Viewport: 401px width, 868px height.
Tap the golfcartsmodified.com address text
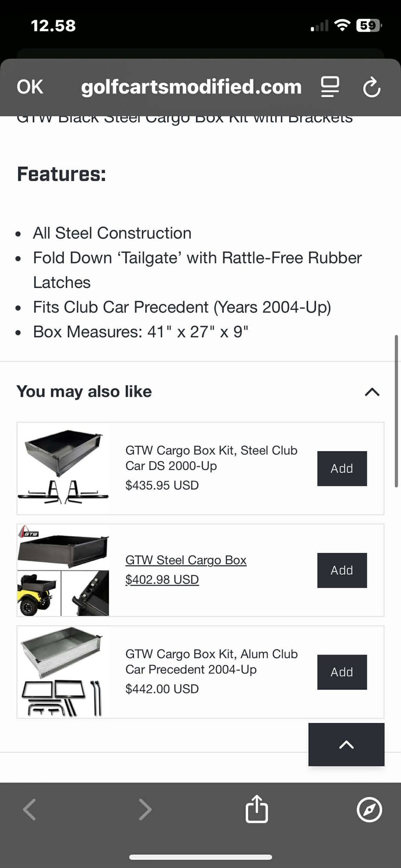click(191, 87)
